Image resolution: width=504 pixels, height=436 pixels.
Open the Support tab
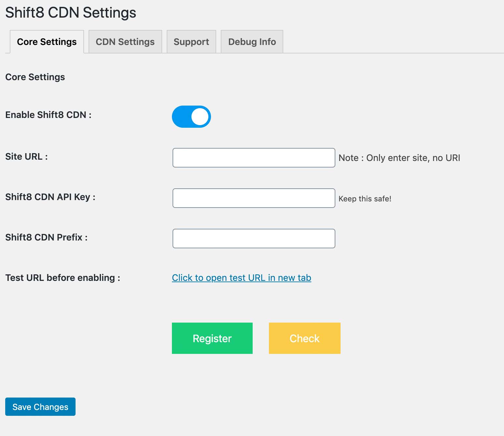[191, 42]
